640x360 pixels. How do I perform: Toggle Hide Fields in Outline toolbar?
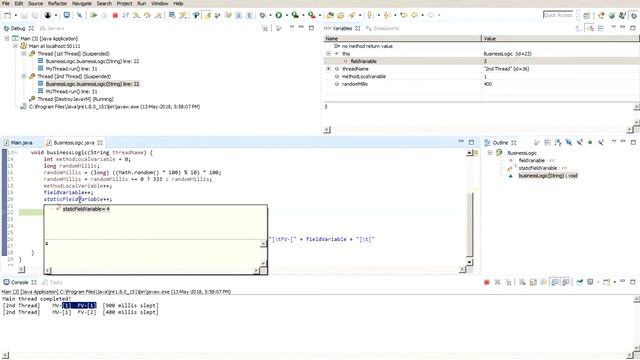click(x=569, y=142)
